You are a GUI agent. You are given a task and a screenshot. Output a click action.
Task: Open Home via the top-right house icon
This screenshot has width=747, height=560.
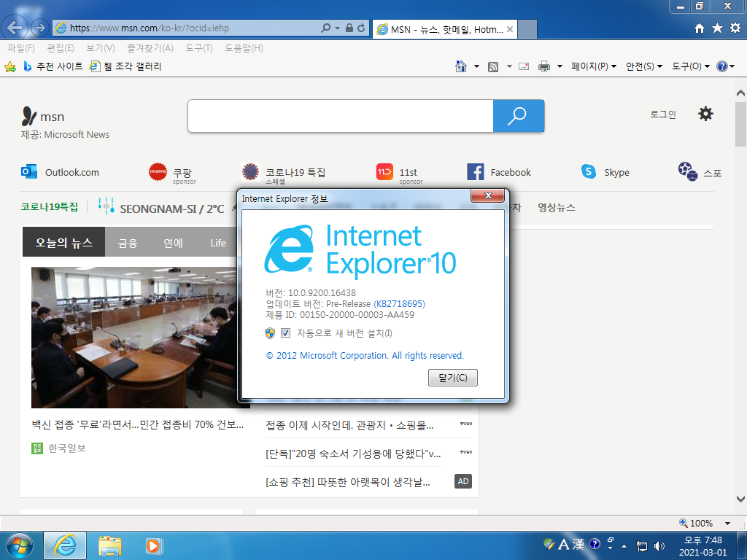click(700, 28)
